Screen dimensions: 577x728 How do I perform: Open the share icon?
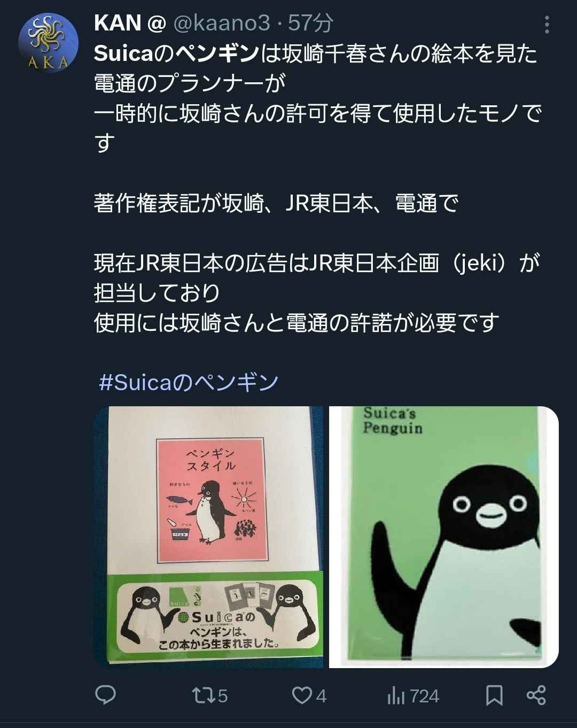pyautogui.click(x=536, y=695)
